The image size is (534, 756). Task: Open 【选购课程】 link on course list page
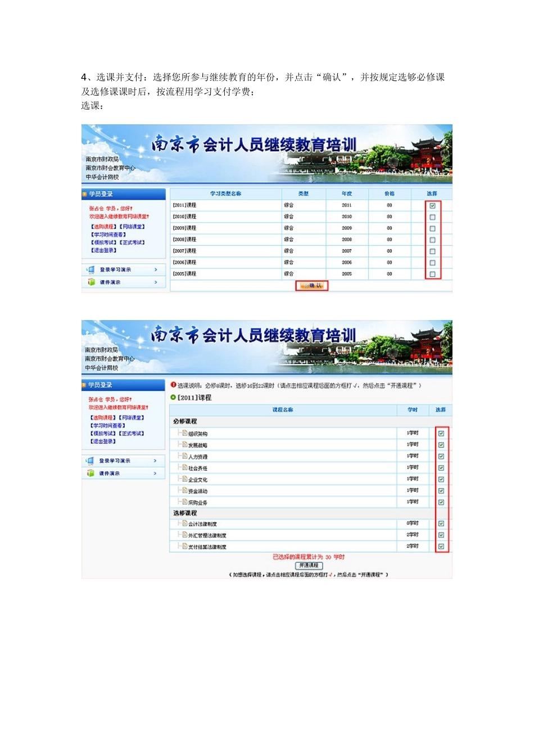tap(103, 418)
